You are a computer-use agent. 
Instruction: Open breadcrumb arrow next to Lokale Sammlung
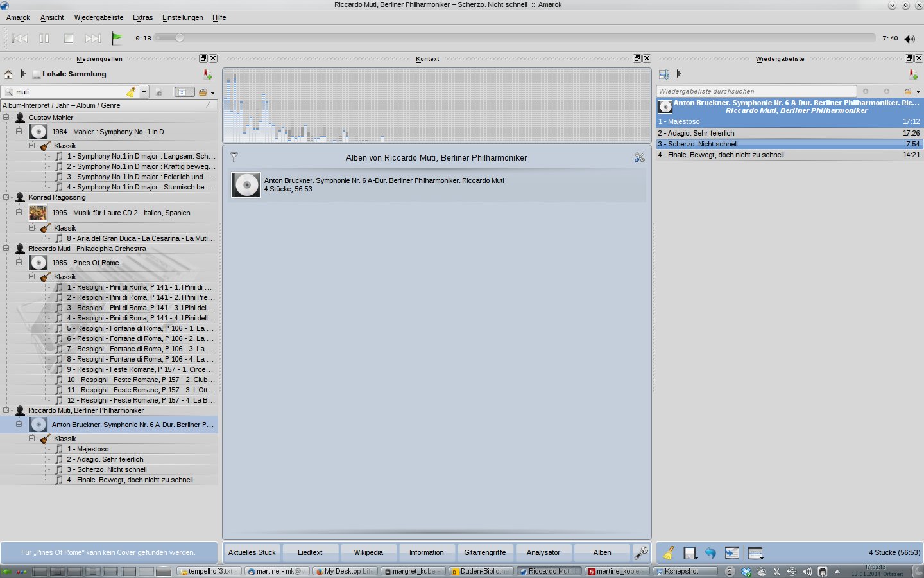[x=23, y=74]
